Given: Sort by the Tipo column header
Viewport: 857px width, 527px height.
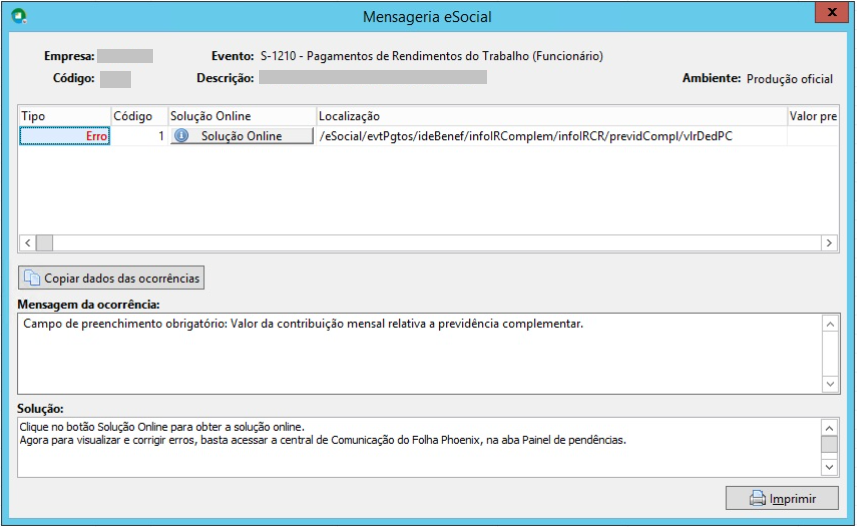Looking at the screenshot, I should pos(64,116).
